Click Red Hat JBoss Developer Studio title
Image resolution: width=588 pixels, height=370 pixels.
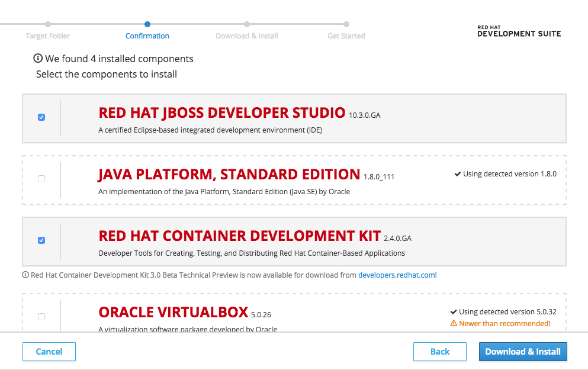click(x=222, y=113)
